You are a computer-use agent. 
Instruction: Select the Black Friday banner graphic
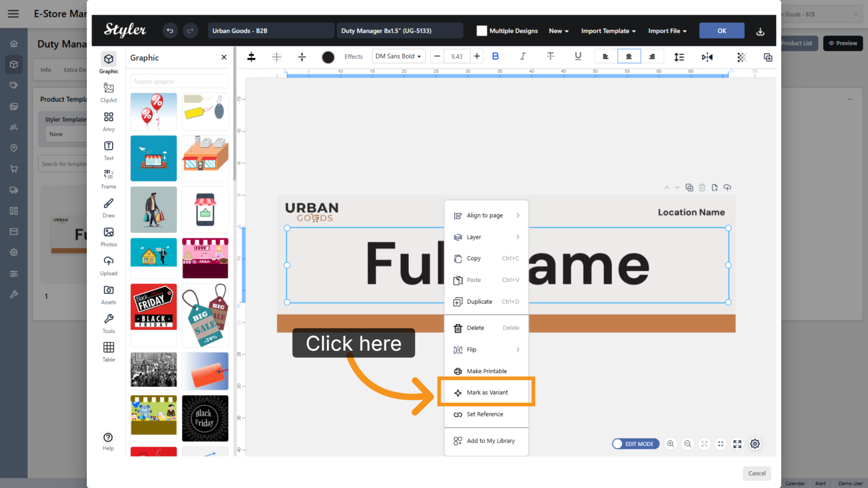point(153,307)
